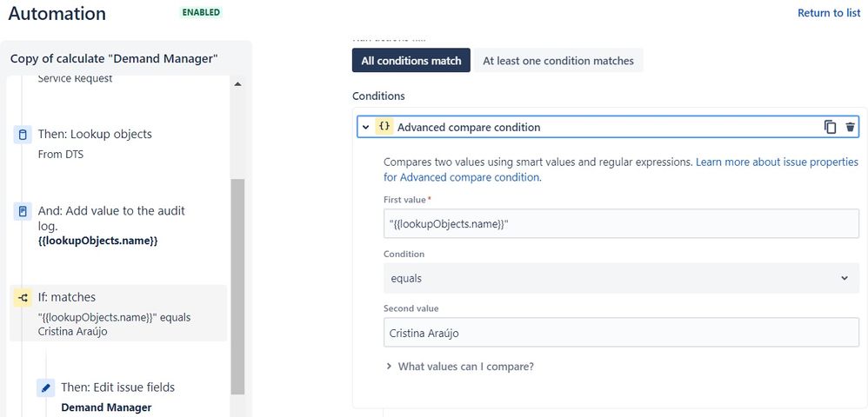The width and height of the screenshot is (868, 417).
Task: Click the audit log document icon
Action: click(23, 211)
